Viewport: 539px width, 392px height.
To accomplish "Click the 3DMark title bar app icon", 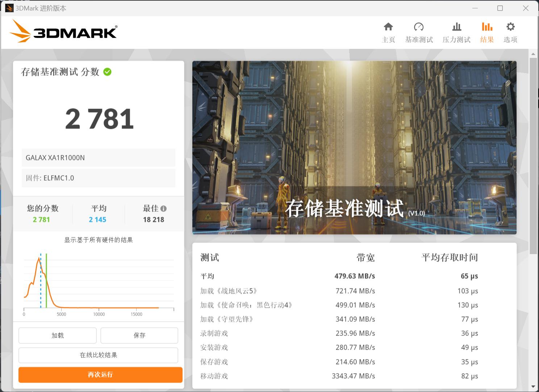I will tap(9, 8).
